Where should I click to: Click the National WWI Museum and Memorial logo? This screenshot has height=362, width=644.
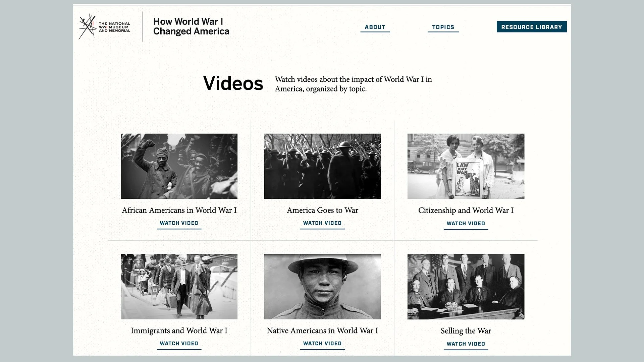pyautogui.click(x=104, y=26)
